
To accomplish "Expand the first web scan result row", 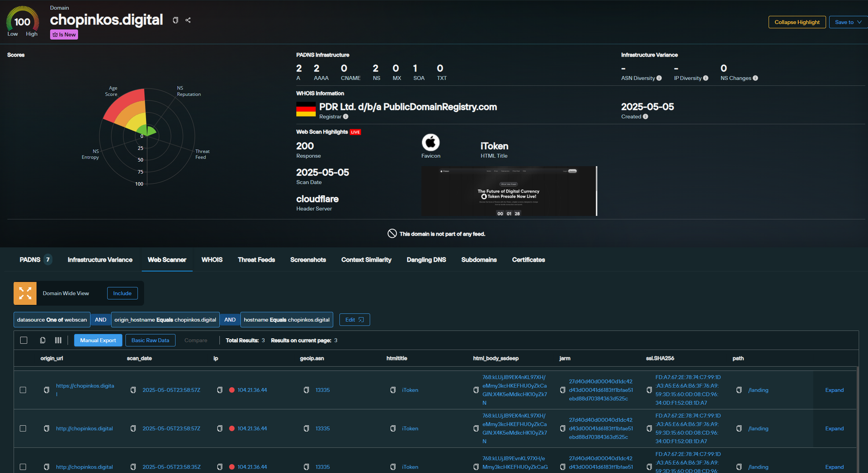I will 834,390.
